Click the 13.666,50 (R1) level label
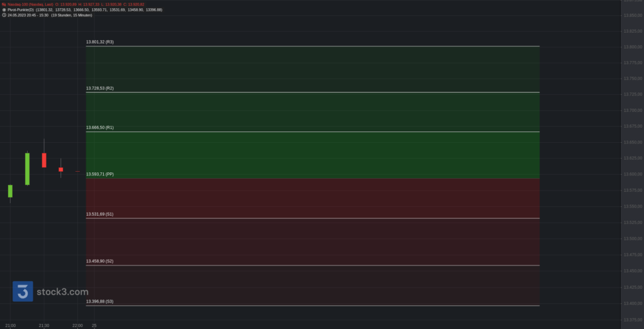 (100, 128)
